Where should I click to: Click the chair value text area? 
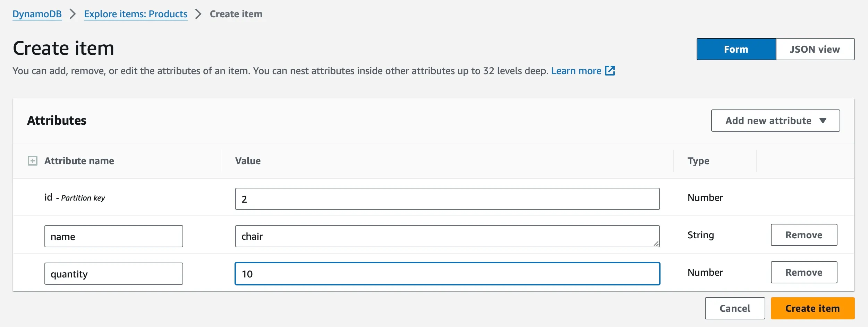447,236
